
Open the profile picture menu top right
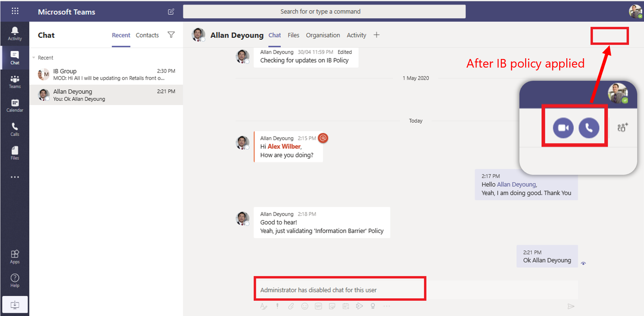[x=635, y=11]
